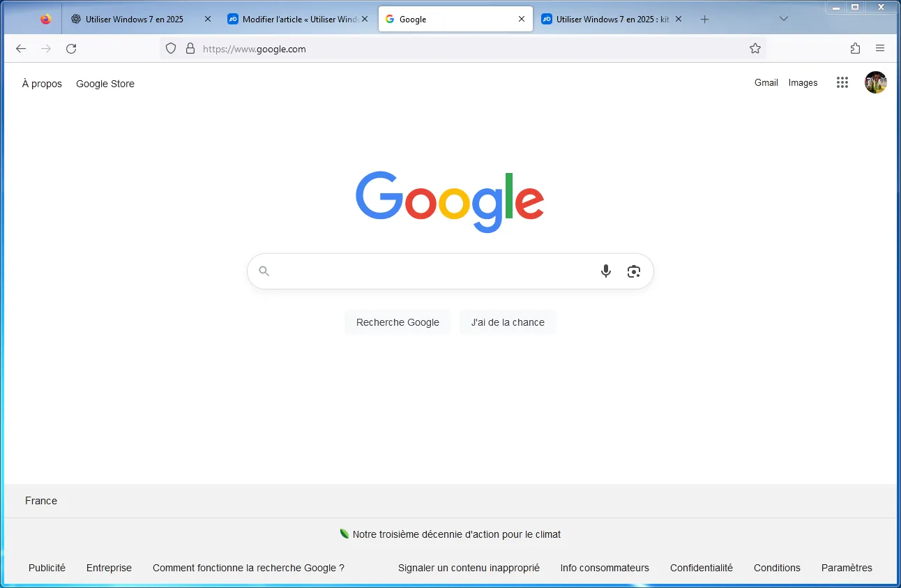Open the Extensions puzzle icon
901x588 pixels.
pos(856,49)
